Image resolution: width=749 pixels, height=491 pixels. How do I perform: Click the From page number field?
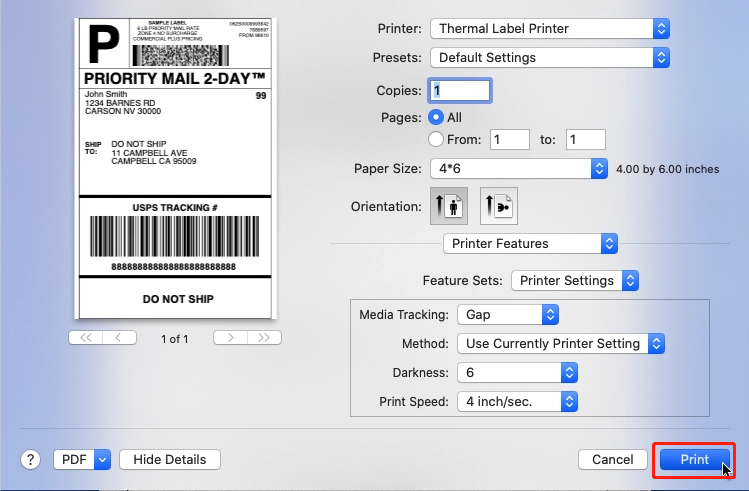[510, 139]
